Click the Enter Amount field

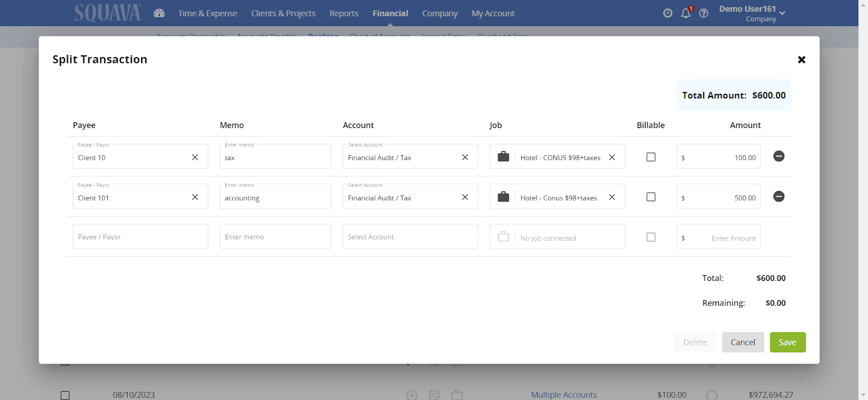(718, 237)
